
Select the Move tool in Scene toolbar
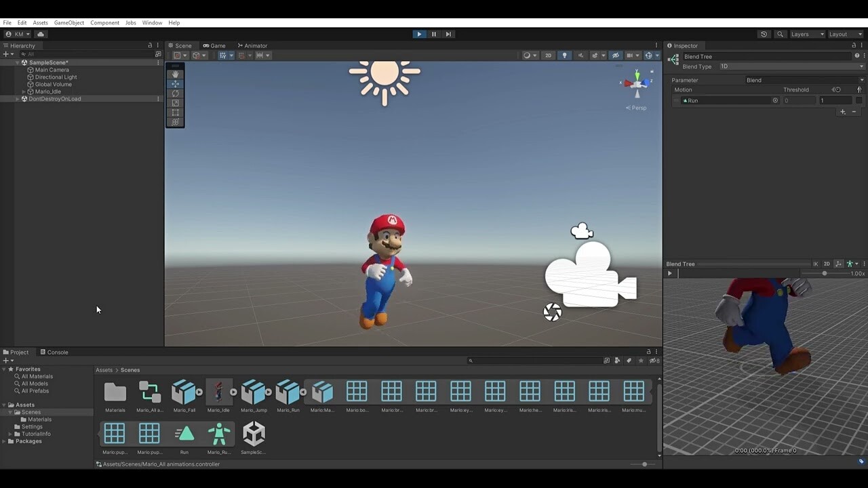(175, 84)
